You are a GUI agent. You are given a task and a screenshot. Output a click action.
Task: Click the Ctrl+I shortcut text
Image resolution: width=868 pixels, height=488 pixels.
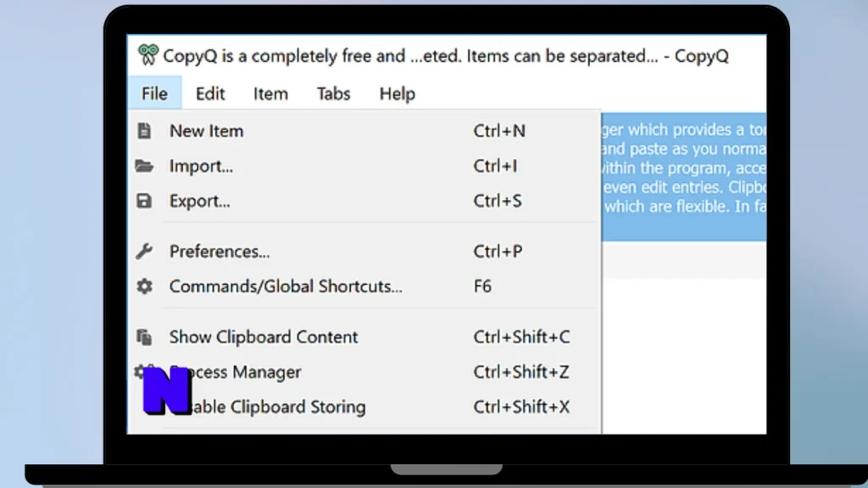click(495, 166)
